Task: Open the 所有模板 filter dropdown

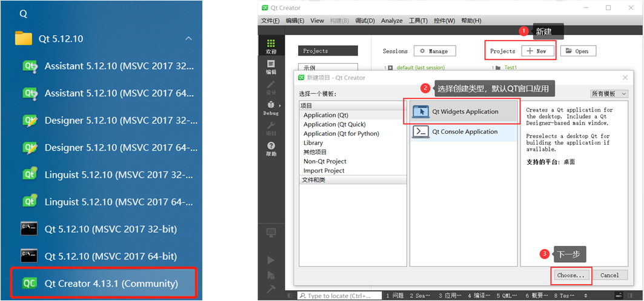Action: coord(609,94)
